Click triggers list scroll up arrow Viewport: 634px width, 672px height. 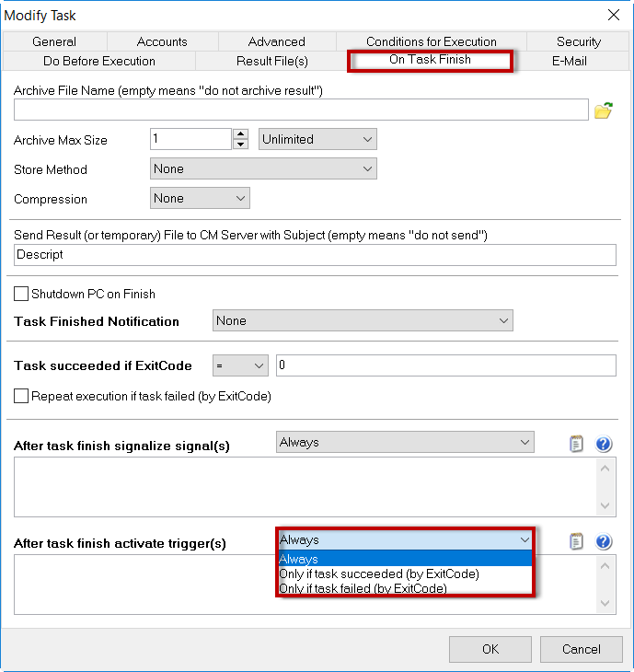click(605, 566)
